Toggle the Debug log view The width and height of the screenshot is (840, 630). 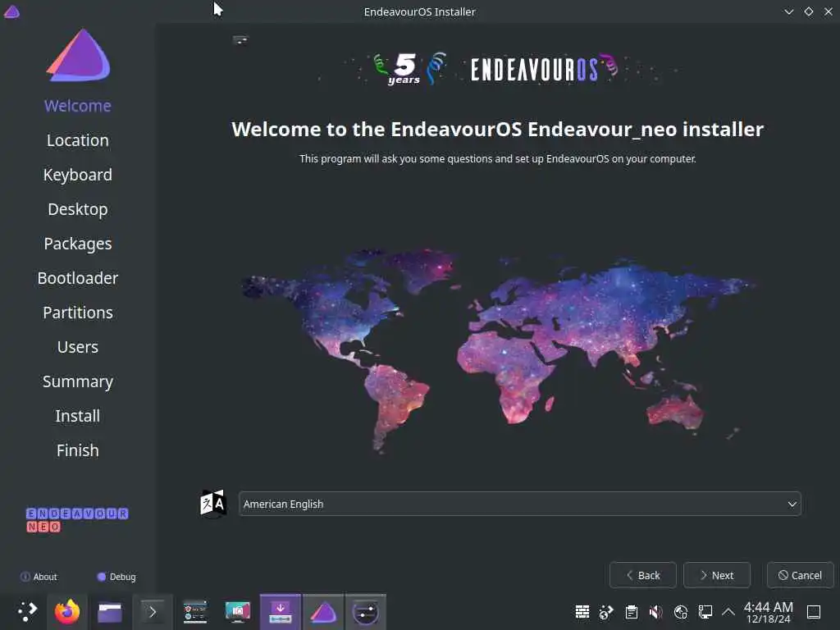click(x=116, y=577)
